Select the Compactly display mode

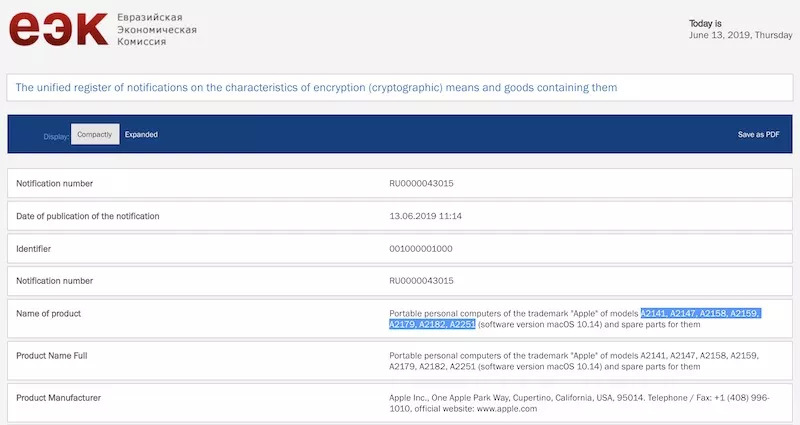pos(95,134)
